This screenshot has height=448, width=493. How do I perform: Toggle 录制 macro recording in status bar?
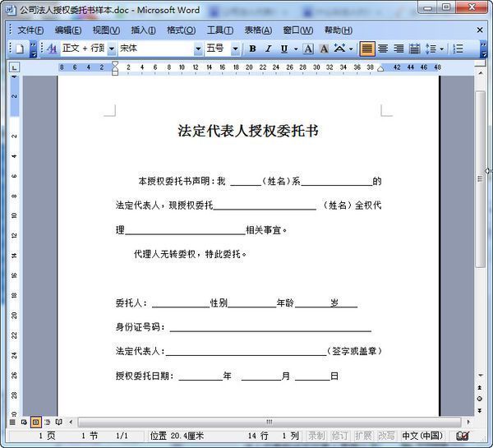click(x=316, y=436)
